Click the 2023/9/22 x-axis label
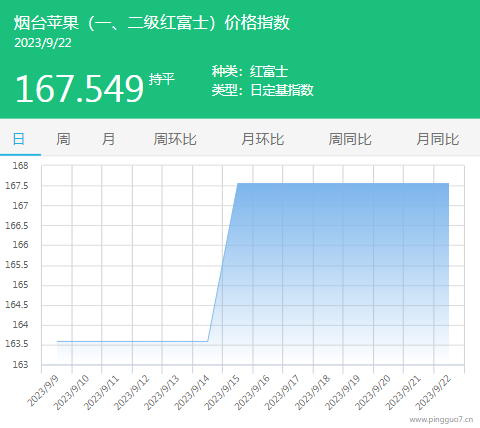This screenshot has width=480, height=428. pyautogui.click(x=433, y=393)
